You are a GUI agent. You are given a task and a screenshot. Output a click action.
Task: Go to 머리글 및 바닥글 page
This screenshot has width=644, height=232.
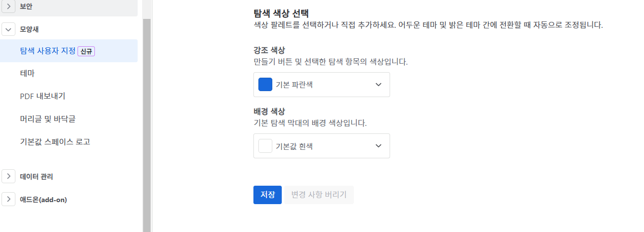click(69, 119)
